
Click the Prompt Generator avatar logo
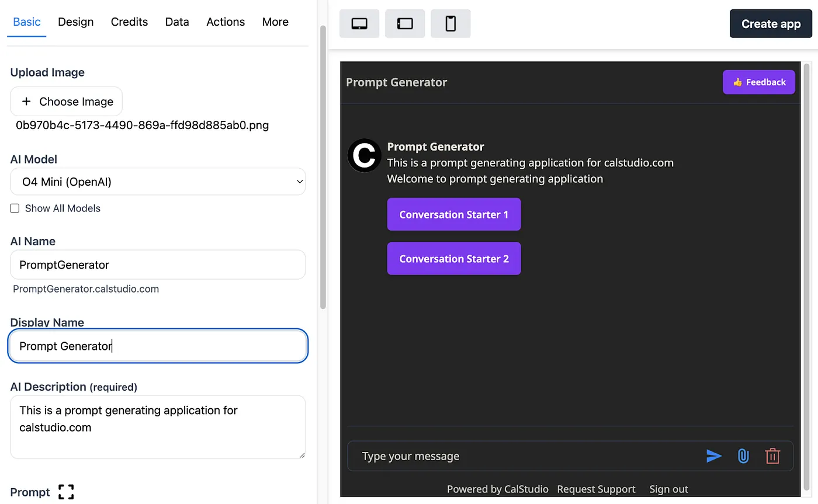[364, 156]
